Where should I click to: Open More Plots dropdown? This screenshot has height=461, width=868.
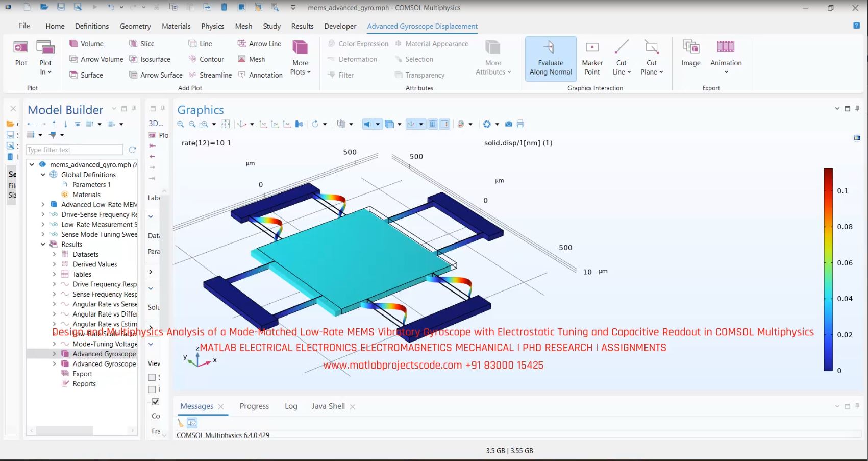[x=300, y=58]
